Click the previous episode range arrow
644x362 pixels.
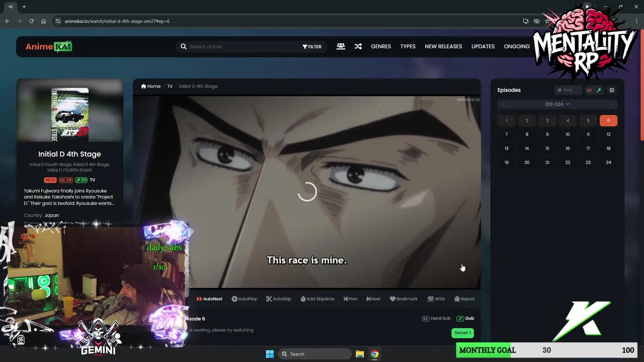click(x=503, y=104)
